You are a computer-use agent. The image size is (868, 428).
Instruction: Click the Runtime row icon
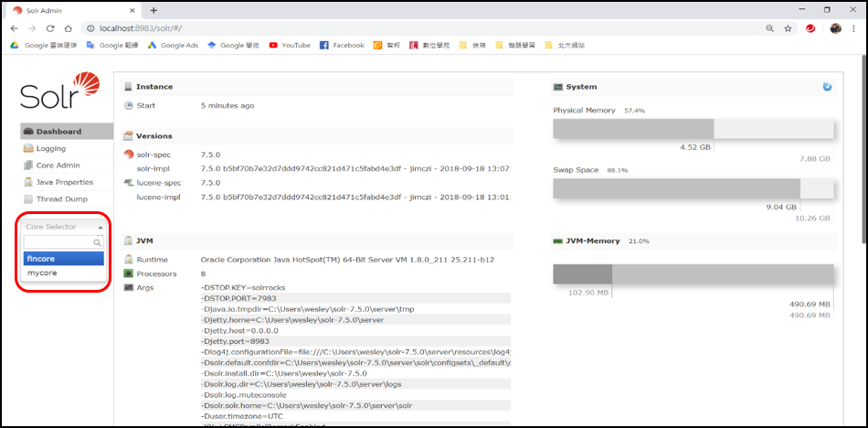tap(129, 260)
